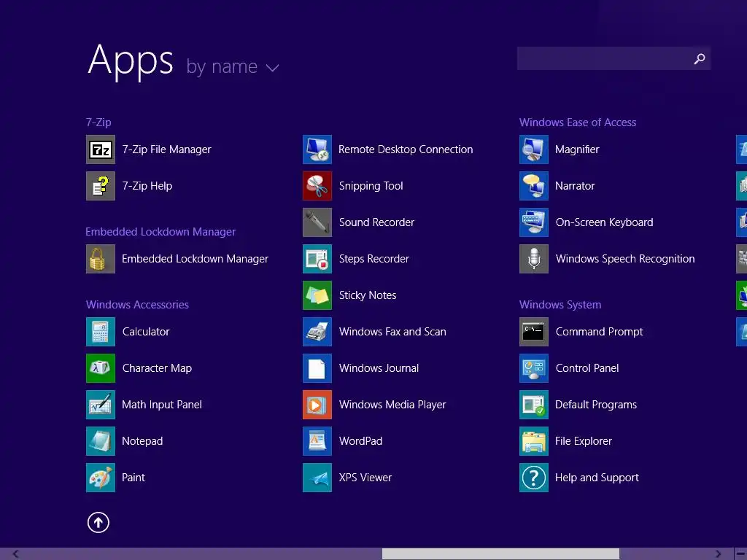Open Help and Support question mark icon
747x560 pixels.
click(534, 477)
